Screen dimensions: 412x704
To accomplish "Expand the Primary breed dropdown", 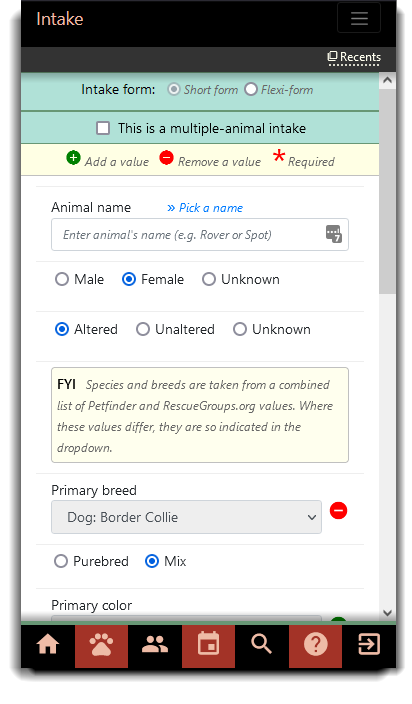I will pyautogui.click(x=186, y=517).
